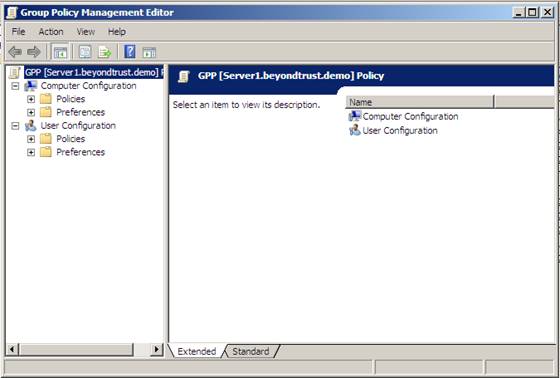Expand Preferences under User Configuration

tap(31, 153)
